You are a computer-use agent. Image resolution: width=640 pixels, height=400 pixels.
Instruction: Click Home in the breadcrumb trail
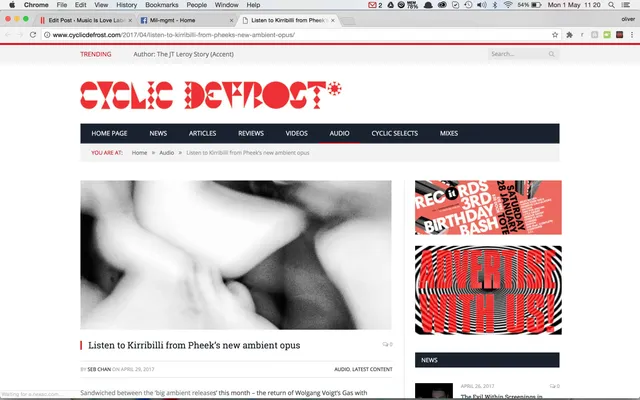tap(139, 153)
